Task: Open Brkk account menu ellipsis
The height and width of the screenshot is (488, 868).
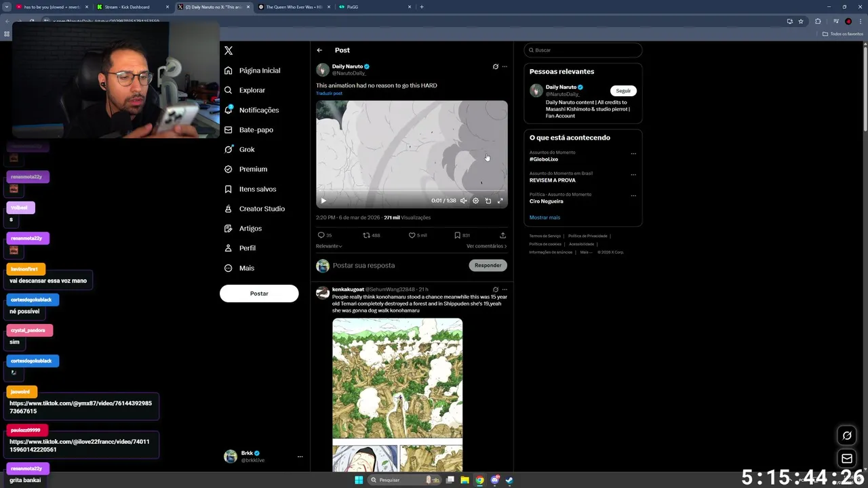Action: [300, 456]
